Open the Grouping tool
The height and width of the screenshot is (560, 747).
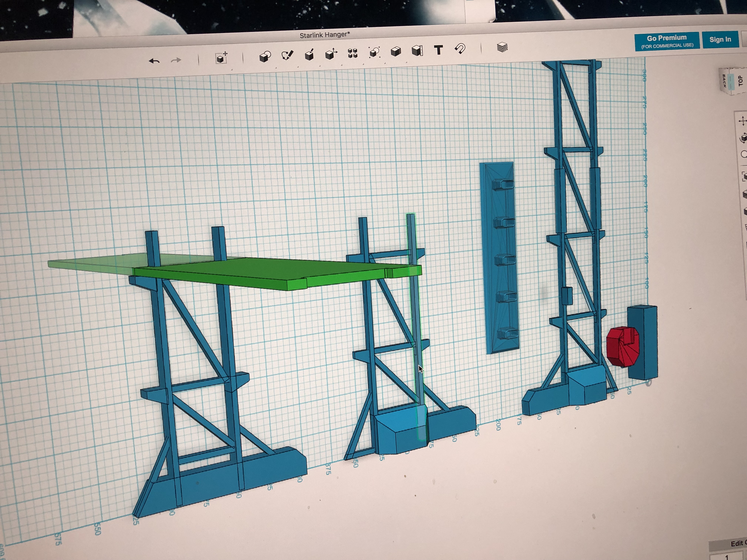[x=374, y=52]
